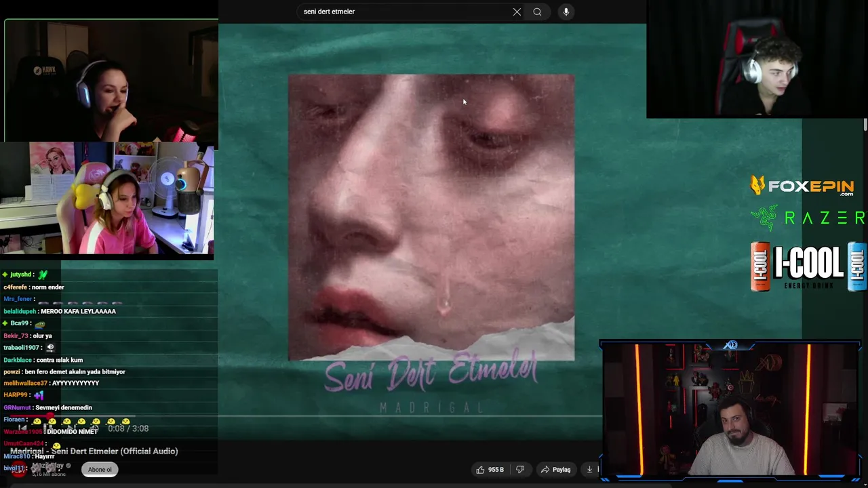Click the video title 'Madrigal - Seni Dert Etmeler (Official Audio)'
868x488 pixels.
pyautogui.click(x=94, y=451)
